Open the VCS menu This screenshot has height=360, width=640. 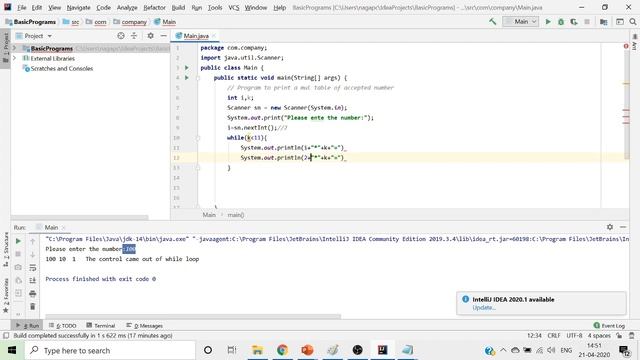click(233, 7)
